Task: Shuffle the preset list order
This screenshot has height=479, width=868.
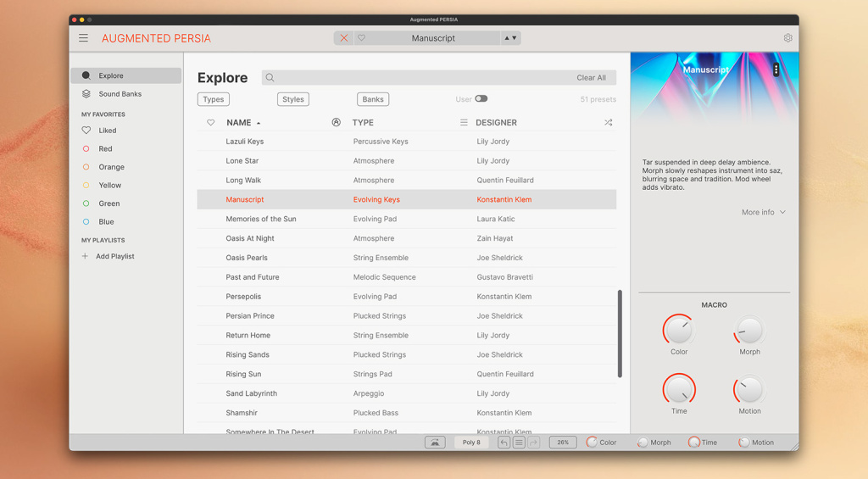Action: point(608,123)
